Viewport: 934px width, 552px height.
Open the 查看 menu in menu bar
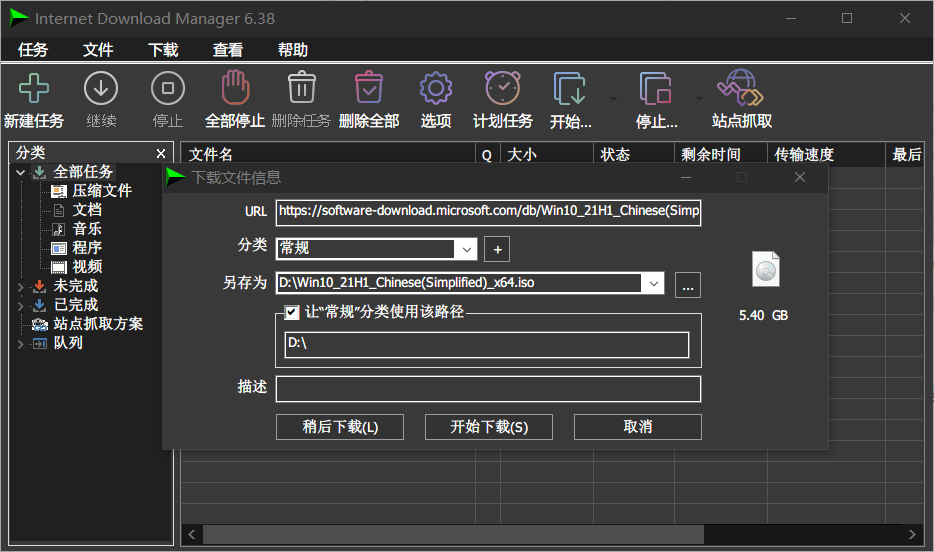click(228, 50)
